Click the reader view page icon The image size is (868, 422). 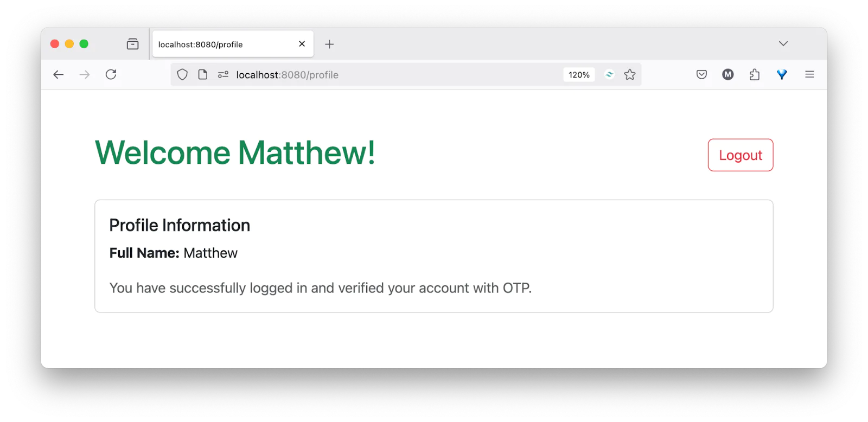point(203,74)
